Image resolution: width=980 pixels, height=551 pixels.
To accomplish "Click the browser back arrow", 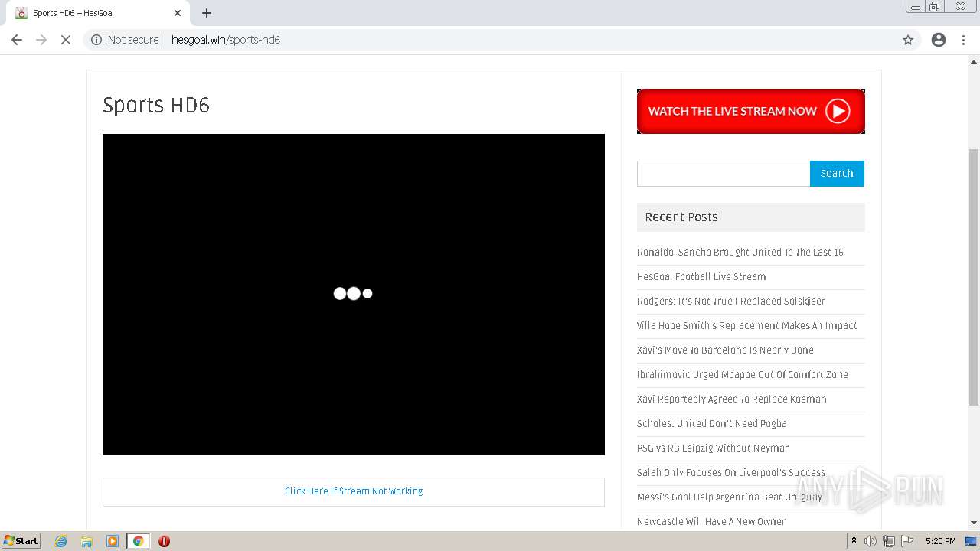I will click(x=17, y=40).
